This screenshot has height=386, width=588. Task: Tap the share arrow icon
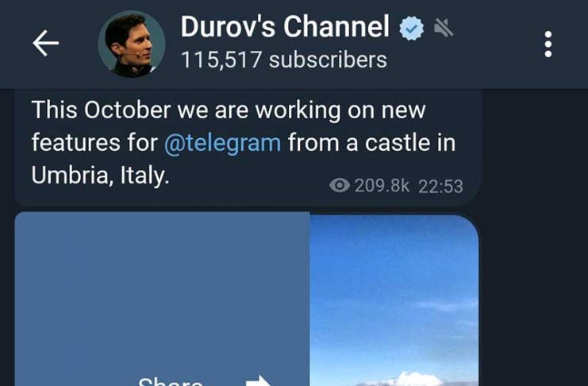(259, 380)
